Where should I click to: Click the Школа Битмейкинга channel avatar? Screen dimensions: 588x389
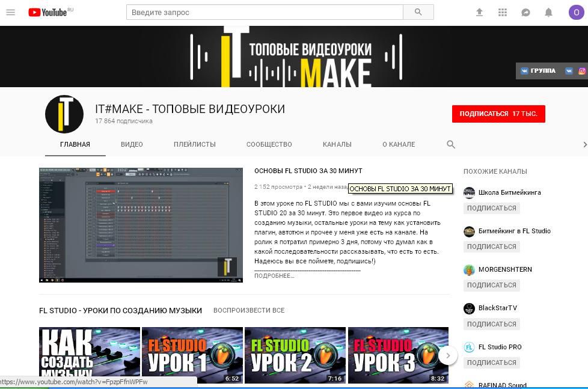[469, 192]
